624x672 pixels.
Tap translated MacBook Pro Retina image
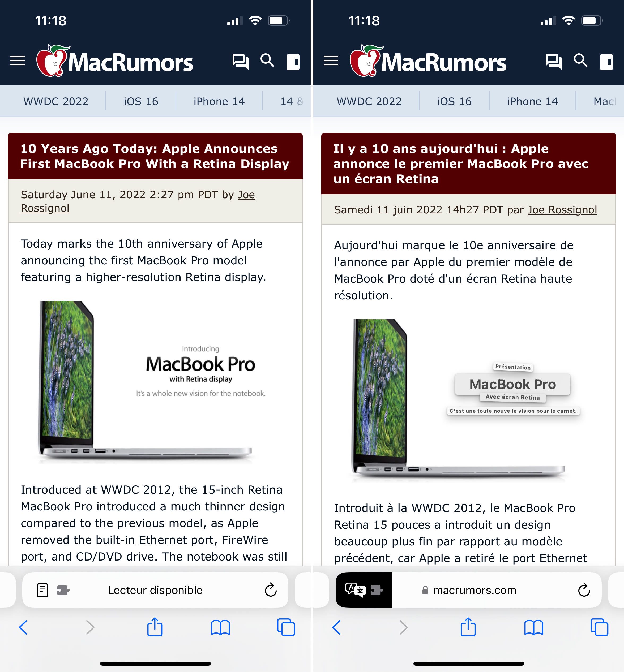click(x=468, y=400)
